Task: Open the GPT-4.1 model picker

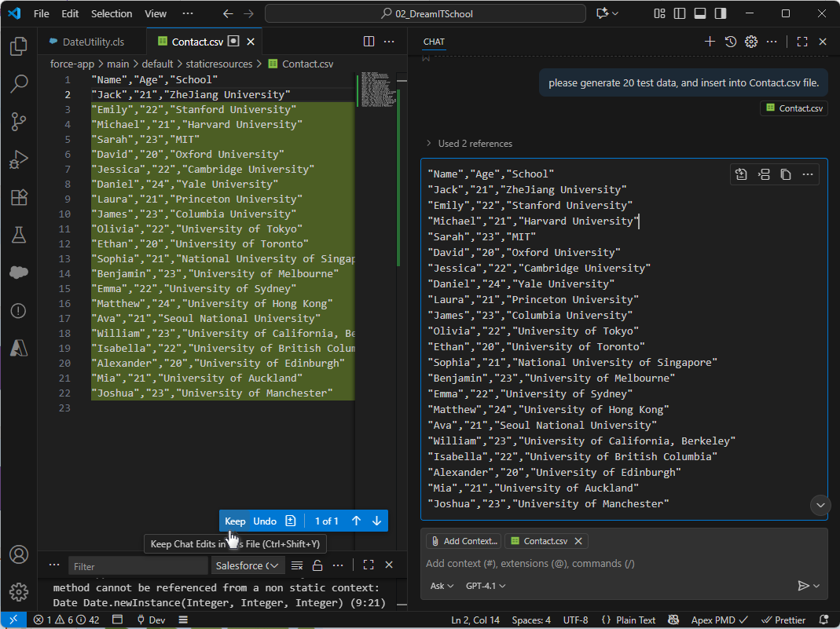Action: (485, 586)
